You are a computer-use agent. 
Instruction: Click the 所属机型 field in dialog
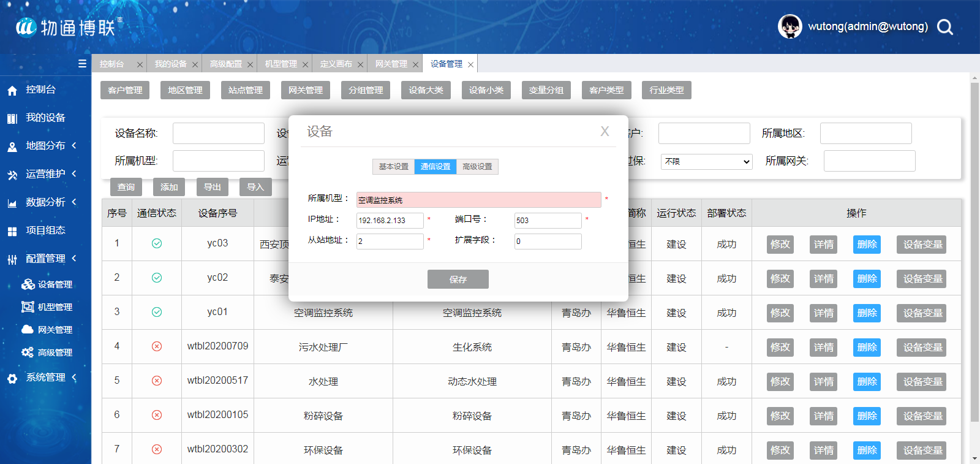479,200
